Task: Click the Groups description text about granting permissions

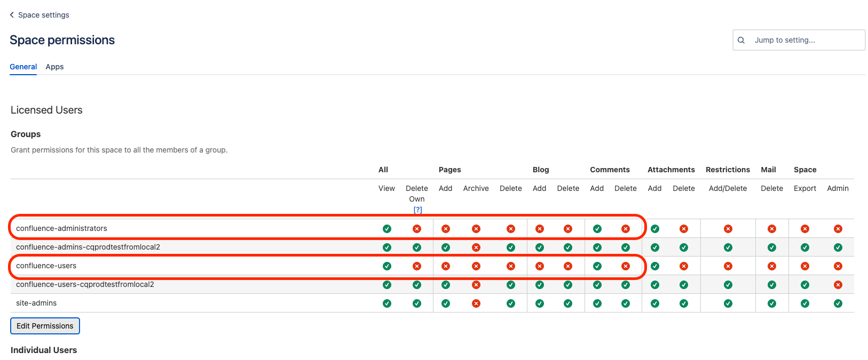Action: [x=119, y=150]
